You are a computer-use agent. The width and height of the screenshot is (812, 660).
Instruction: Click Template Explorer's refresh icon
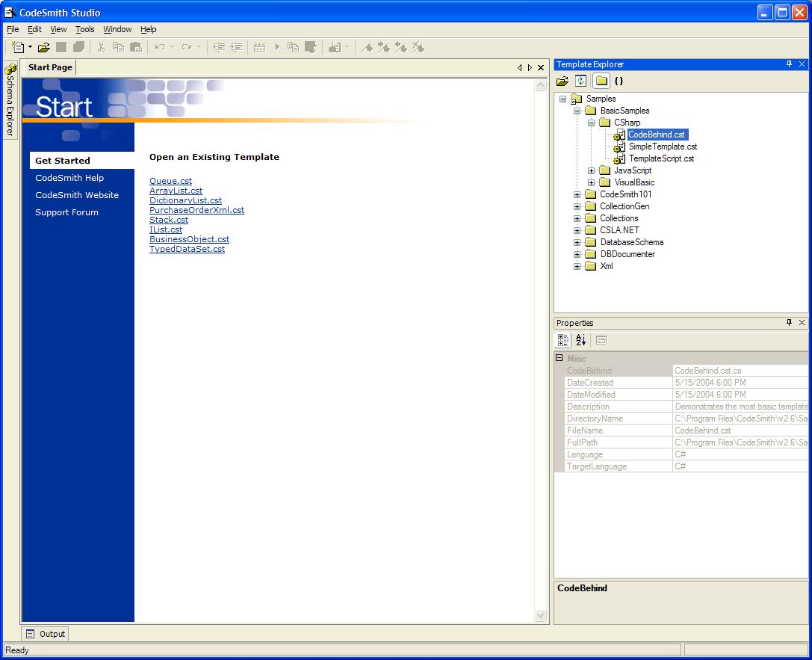click(581, 81)
